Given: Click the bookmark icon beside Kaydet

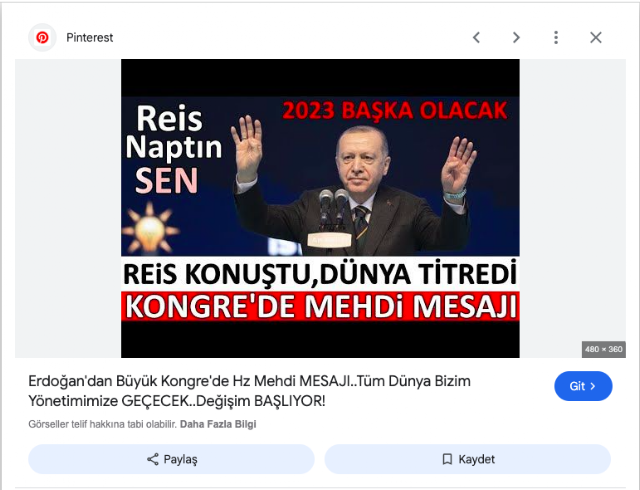Looking at the screenshot, I should [x=447, y=459].
